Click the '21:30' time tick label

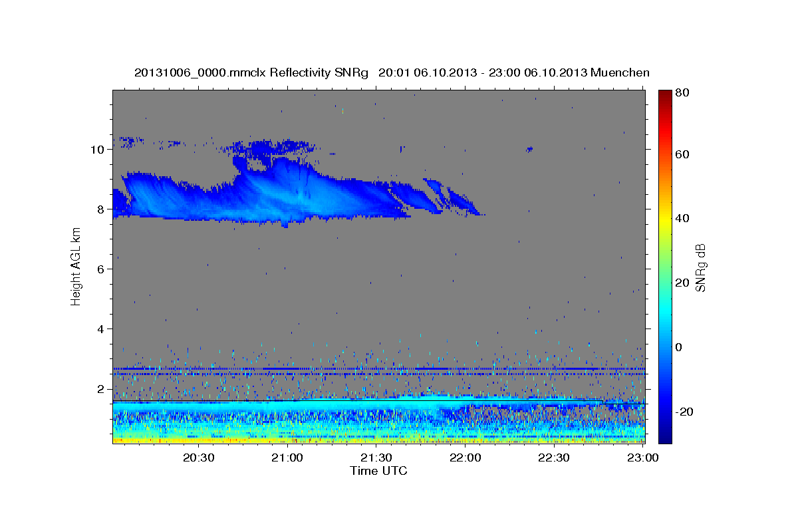(376, 458)
